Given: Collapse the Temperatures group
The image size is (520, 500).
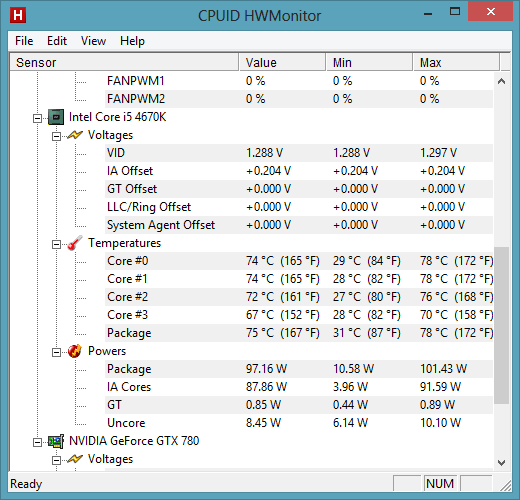Looking at the screenshot, I should click(57, 244).
